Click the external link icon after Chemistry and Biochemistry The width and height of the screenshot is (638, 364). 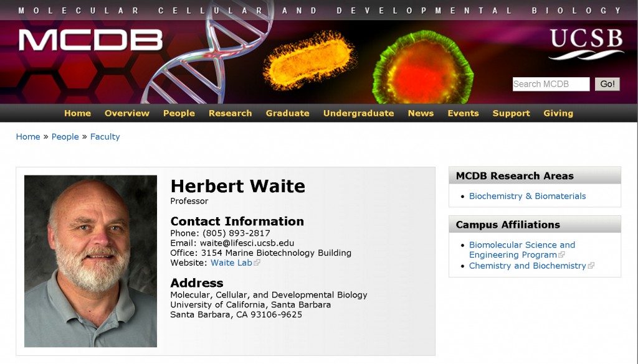[x=591, y=266]
